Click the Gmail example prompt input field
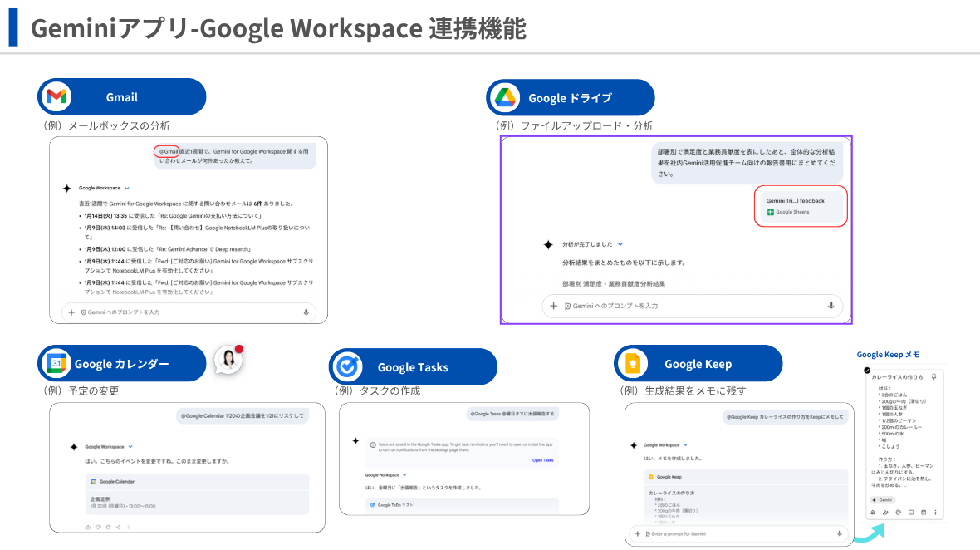 [x=189, y=312]
